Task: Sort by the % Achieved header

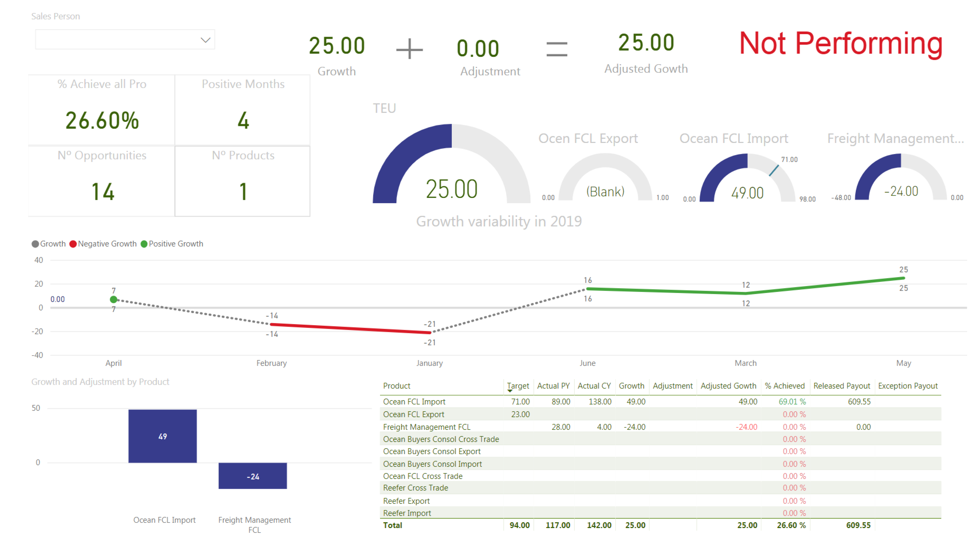Action: (x=784, y=386)
